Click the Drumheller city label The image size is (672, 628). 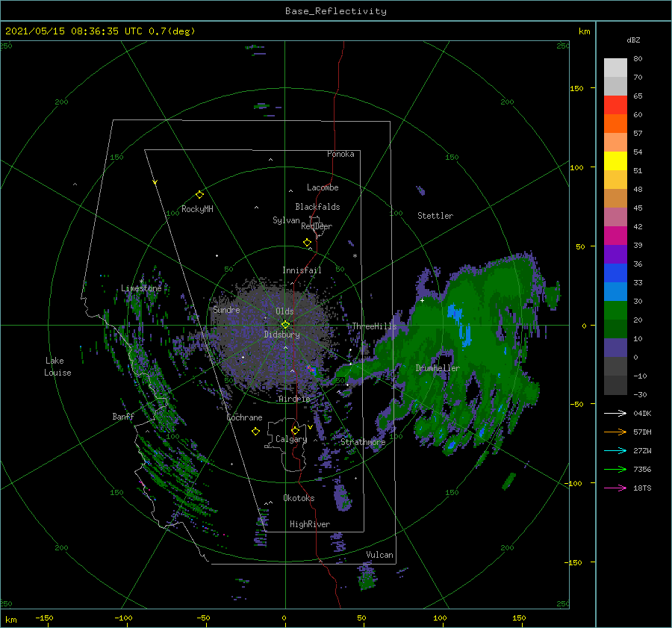(x=438, y=368)
